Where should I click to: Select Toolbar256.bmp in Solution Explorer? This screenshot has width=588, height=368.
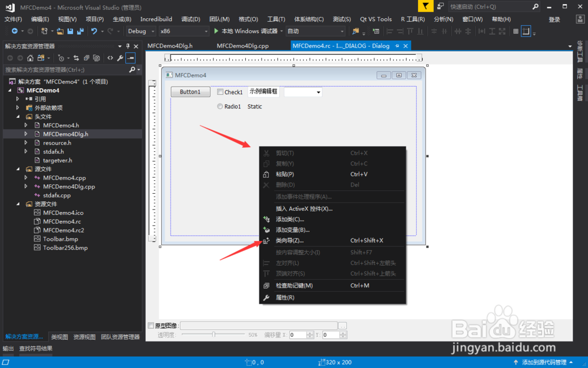click(65, 248)
